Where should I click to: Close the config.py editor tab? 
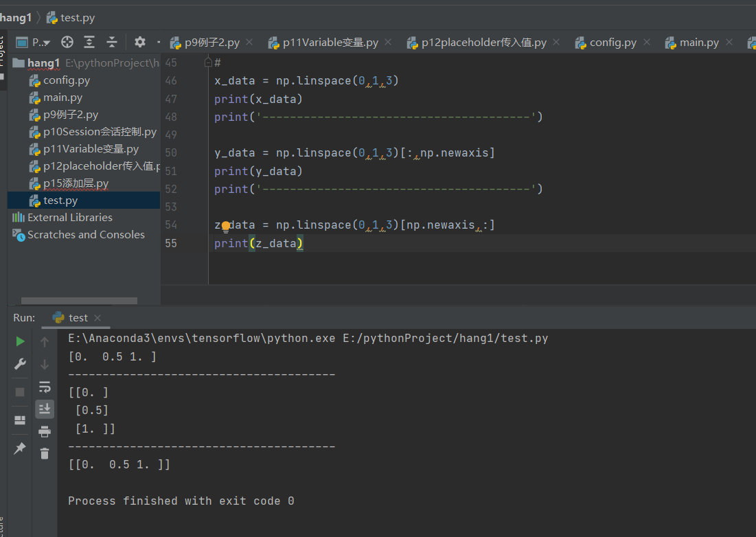click(x=647, y=43)
